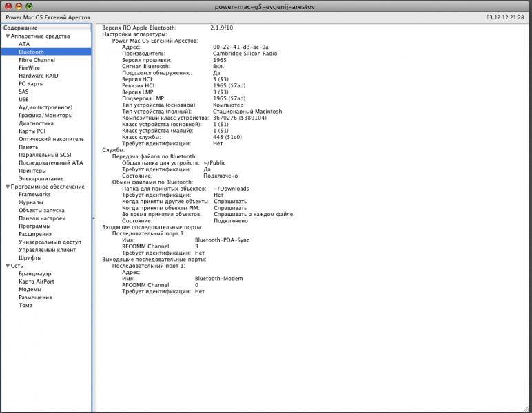Click the Bluetooth-Modem name value
The height and width of the screenshot is (413, 532).
tap(219, 279)
